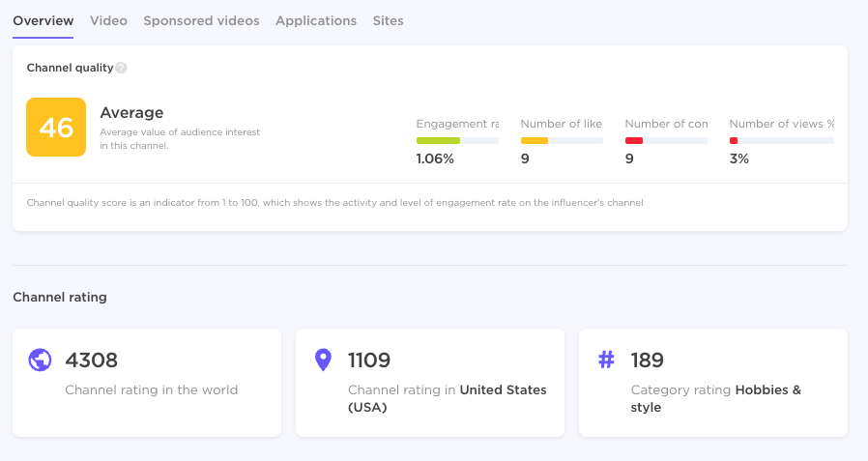Image resolution: width=868 pixels, height=461 pixels.
Task: Click the Hobbies & style category text
Action: point(716,398)
